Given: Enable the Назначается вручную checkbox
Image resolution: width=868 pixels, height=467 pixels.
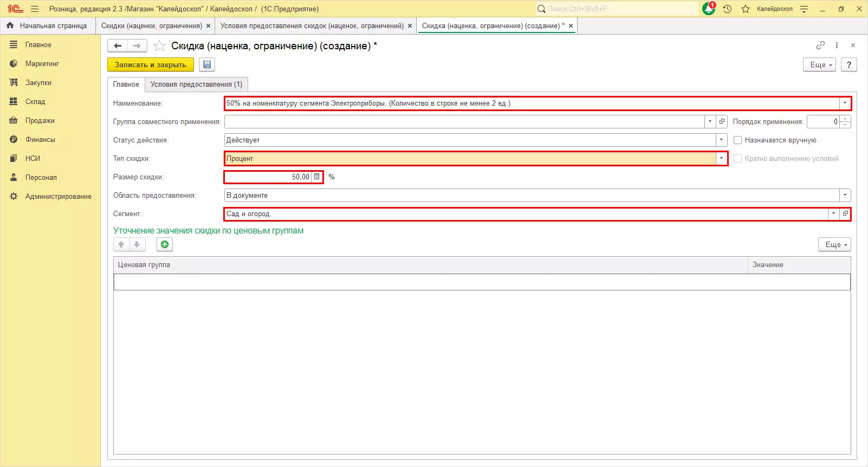Looking at the screenshot, I should (737, 140).
